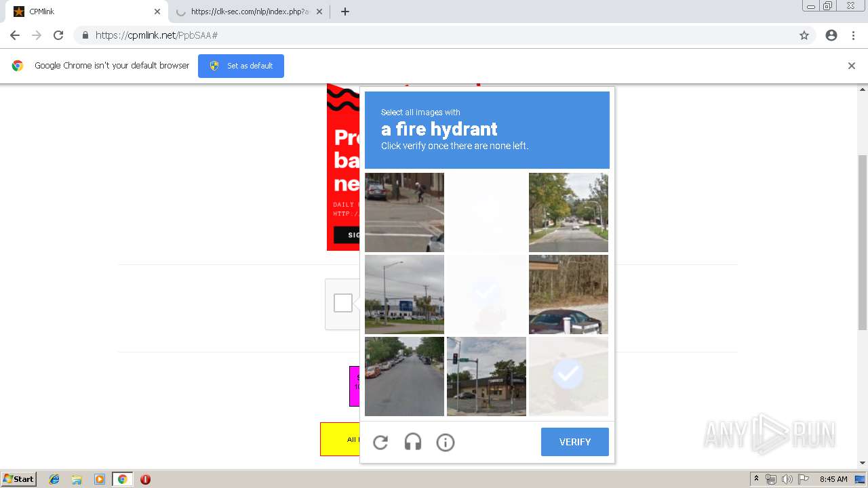Image resolution: width=868 pixels, height=488 pixels.
Task: Click the page vertical scrollbar thumb
Action: (x=863, y=242)
